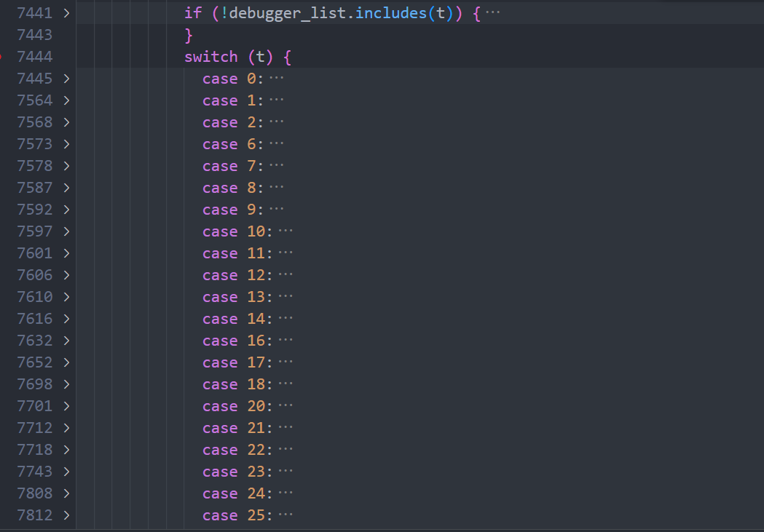Remove the breakpoint on line 7444

point(2,57)
